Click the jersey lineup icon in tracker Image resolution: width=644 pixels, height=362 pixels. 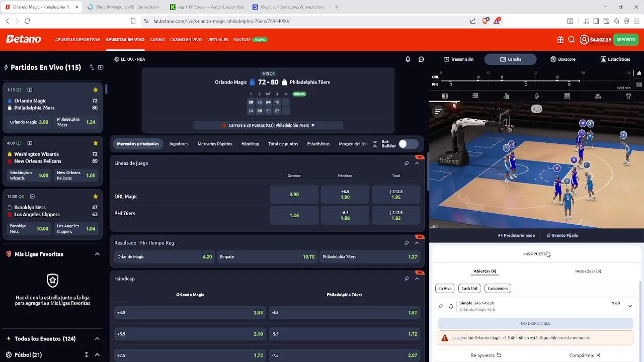(628, 96)
